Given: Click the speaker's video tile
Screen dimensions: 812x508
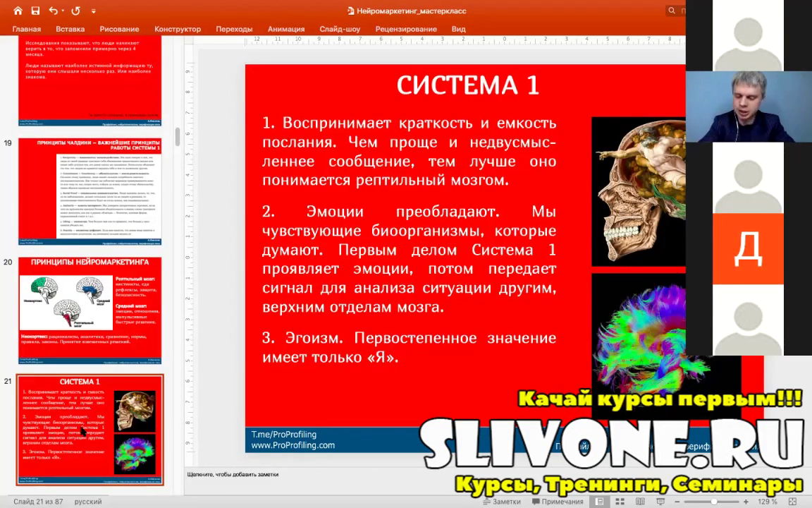Looking at the screenshot, I should tap(749, 107).
